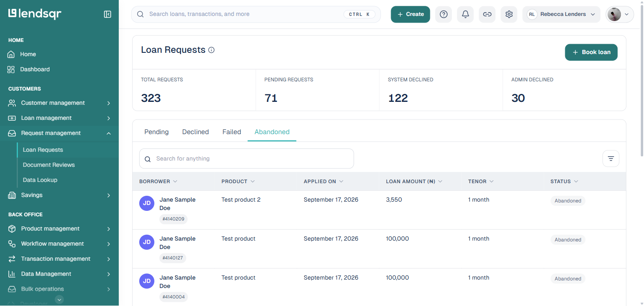Click the Transaction management arrows icon
This screenshot has height=306, width=644.
point(12,259)
